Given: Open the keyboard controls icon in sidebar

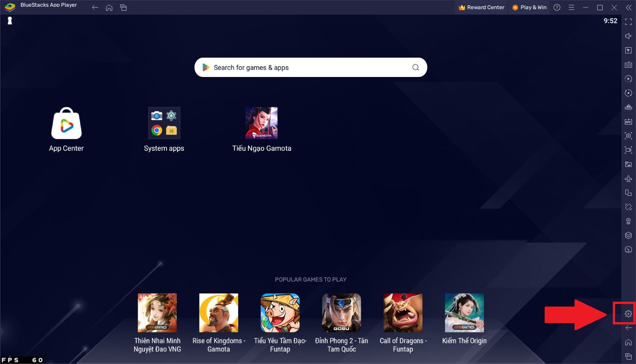Looking at the screenshot, I should (x=628, y=64).
